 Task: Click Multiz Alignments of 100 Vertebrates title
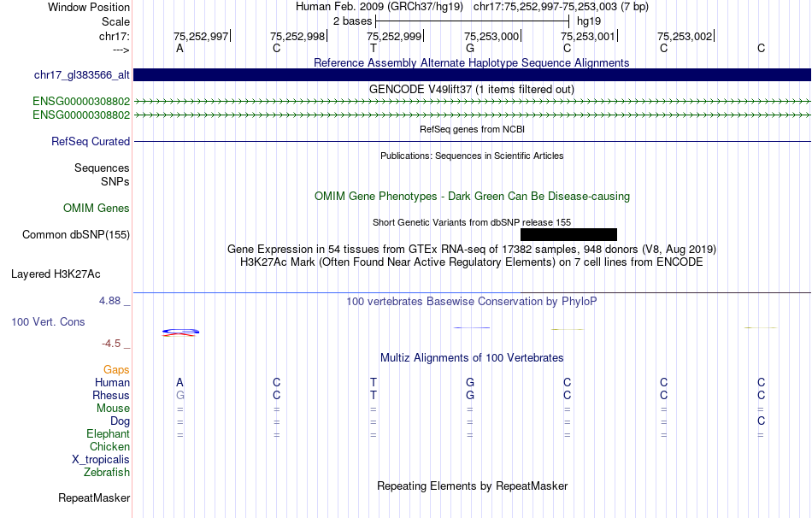click(472, 358)
